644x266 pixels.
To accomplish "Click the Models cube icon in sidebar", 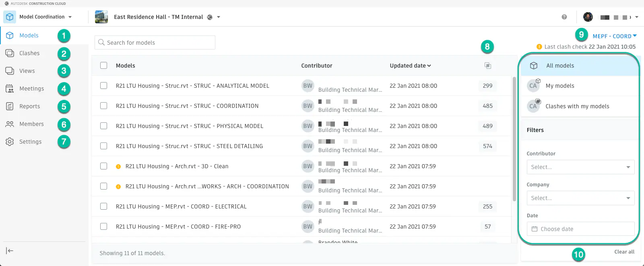I will [10, 35].
